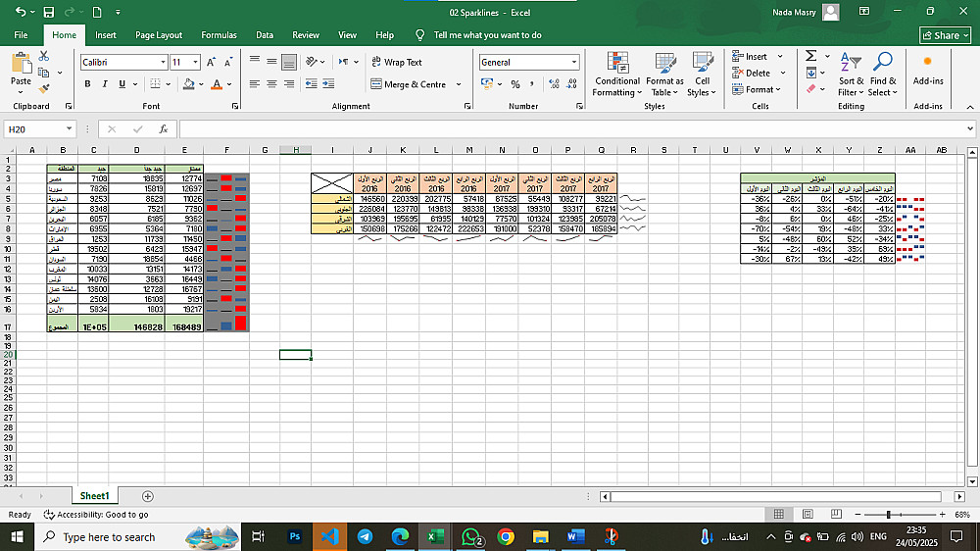
Task: Switch to Page Break Preview in status bar
Action: point(836,514)
